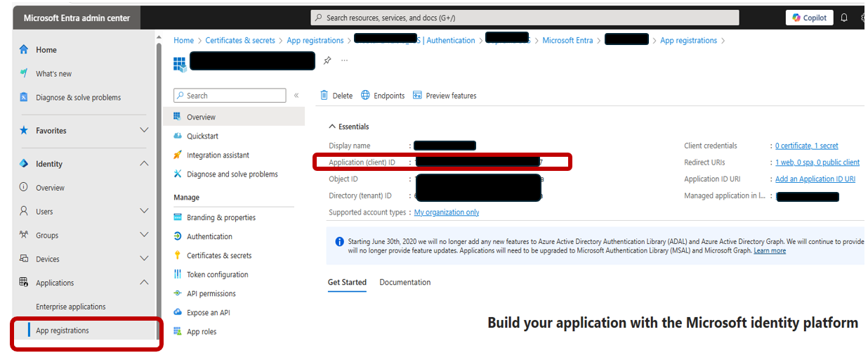868x353 pixels.
Task: Click the Identity Overview info icon
Action: (x=24, y=188)
